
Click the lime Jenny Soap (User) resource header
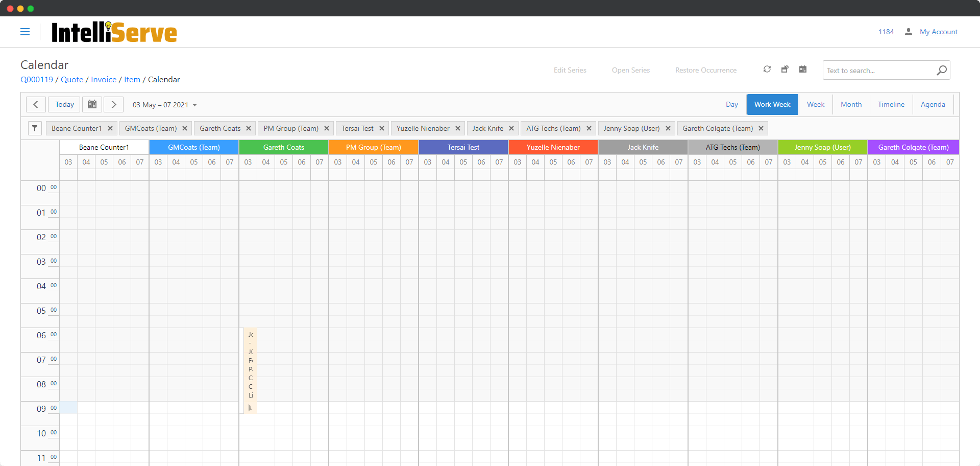coord(823,147)
